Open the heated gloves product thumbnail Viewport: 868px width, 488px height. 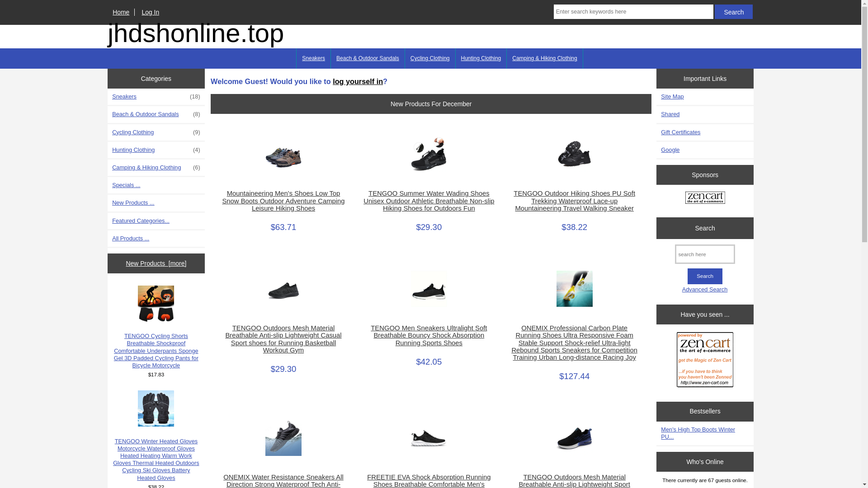pyautogui.click(x=156, y=408)
